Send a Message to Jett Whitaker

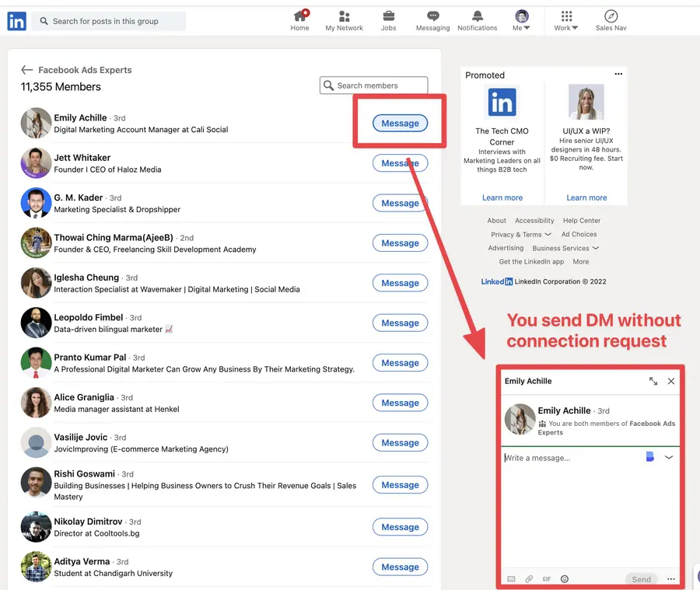pyautogui.click(x=400, y=163)
